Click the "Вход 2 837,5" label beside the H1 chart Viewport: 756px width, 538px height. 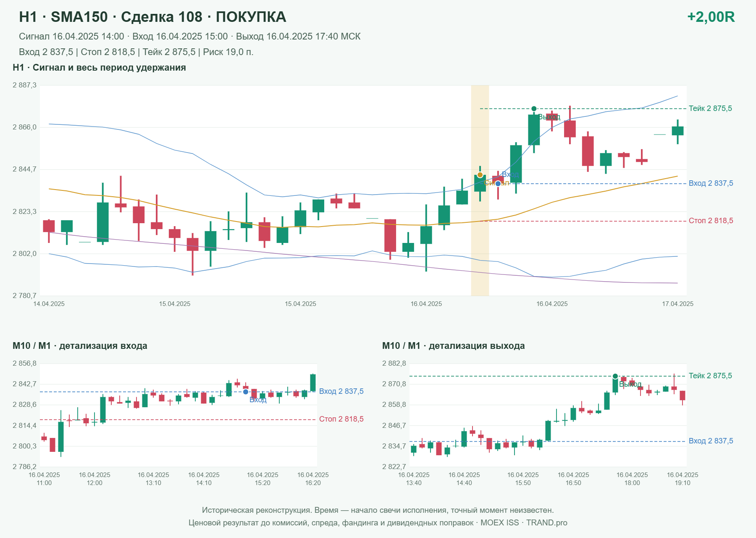pos(711,183)
